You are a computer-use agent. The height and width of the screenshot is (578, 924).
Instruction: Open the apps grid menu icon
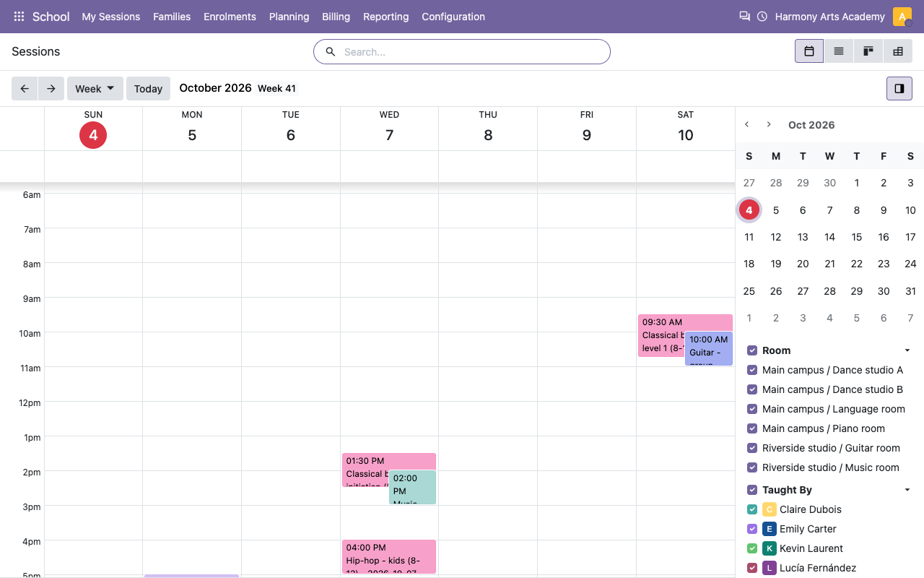tap(19, 17)
